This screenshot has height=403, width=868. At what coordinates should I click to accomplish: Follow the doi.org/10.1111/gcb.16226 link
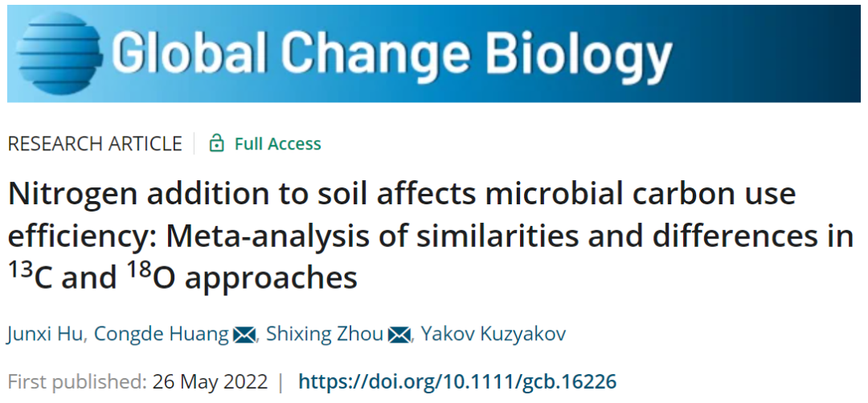[x=457, y=382]
